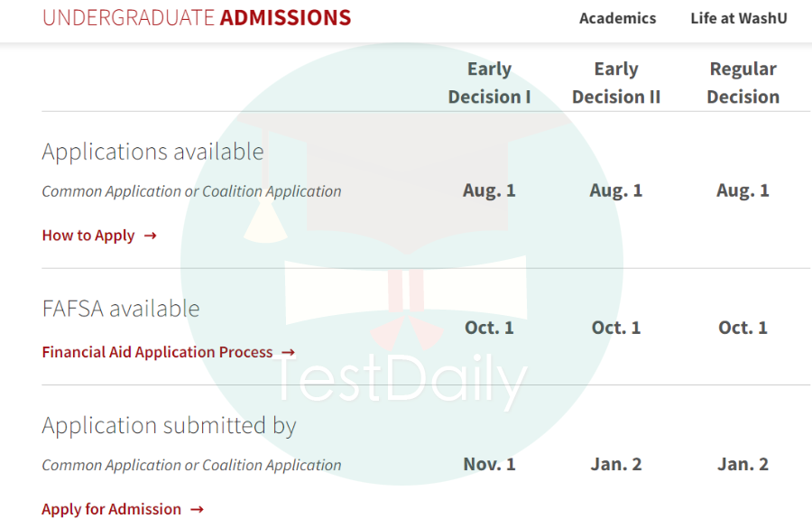Select the Early Decision I column header
This screenshot has height=528, width=812.
[489, 83]
